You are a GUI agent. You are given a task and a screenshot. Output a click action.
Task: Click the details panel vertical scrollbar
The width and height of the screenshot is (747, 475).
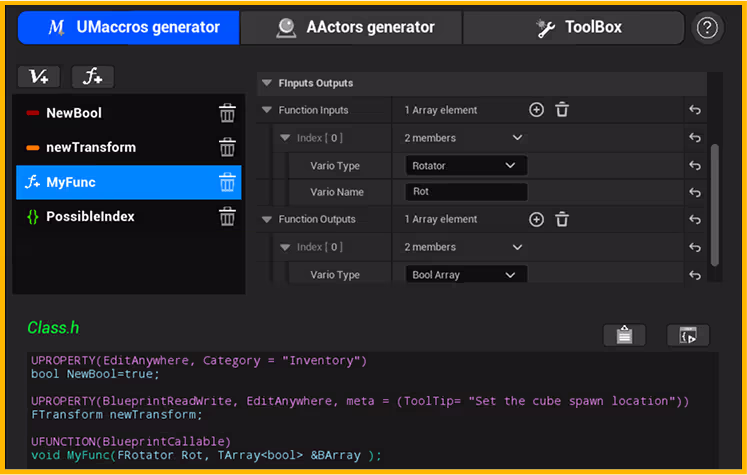click(x=715, y=205)
